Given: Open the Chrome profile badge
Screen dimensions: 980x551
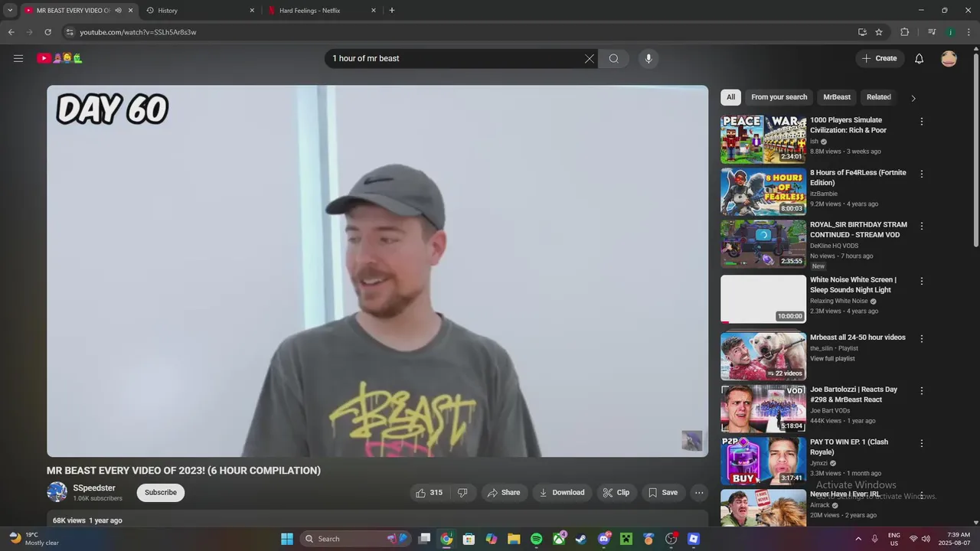Looking at the screenshot, I should [950, 32].
